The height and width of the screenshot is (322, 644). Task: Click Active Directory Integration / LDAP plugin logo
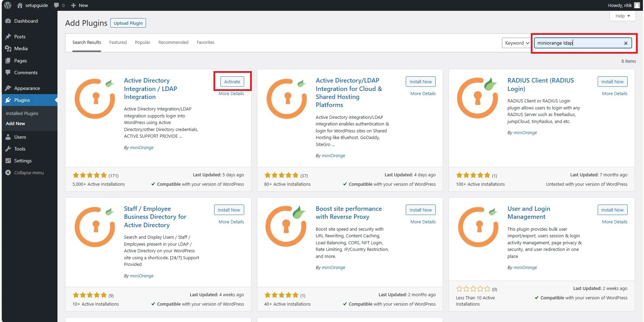(95, 98)
